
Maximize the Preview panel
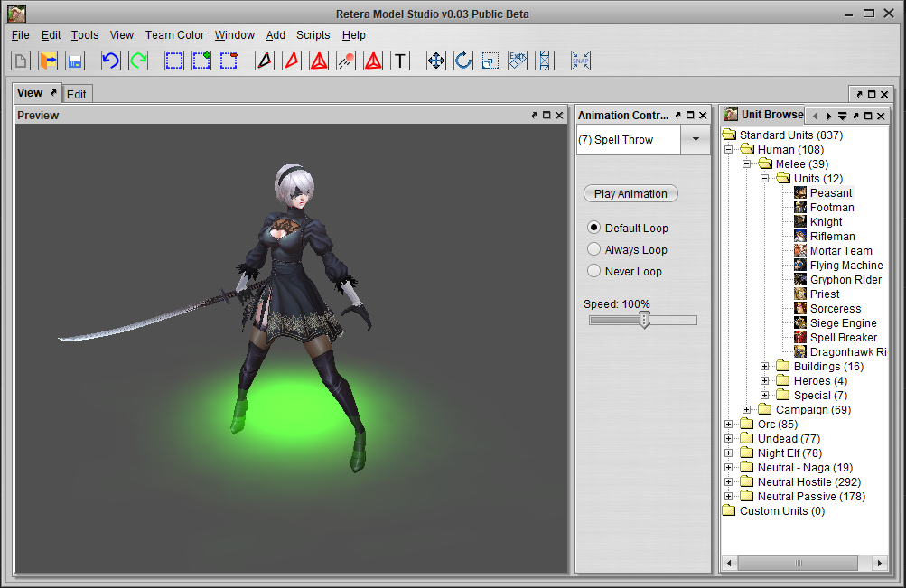546,115
